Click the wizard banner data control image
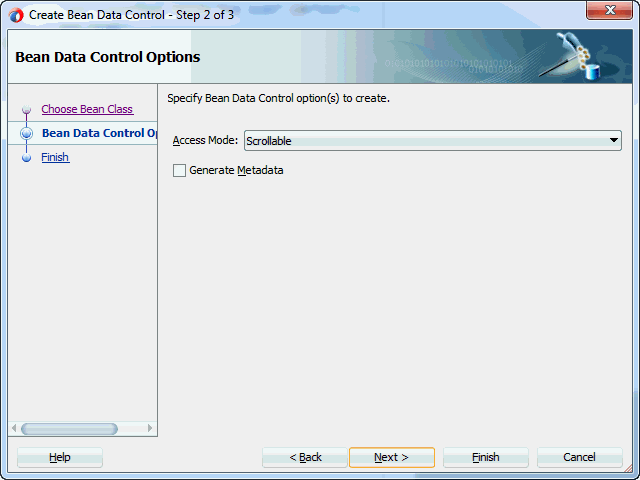 point(571,56)
